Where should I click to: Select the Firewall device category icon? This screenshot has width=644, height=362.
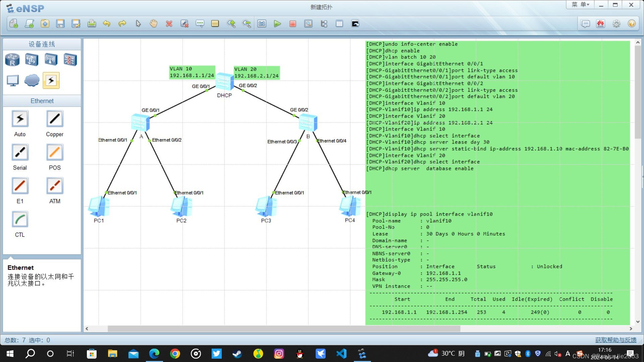[70, 60]
